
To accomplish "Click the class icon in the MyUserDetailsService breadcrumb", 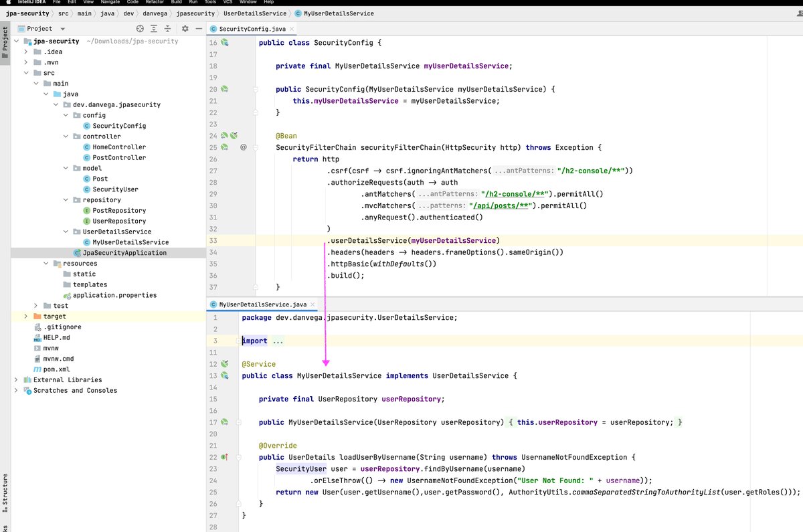I will tap(298, 13).
